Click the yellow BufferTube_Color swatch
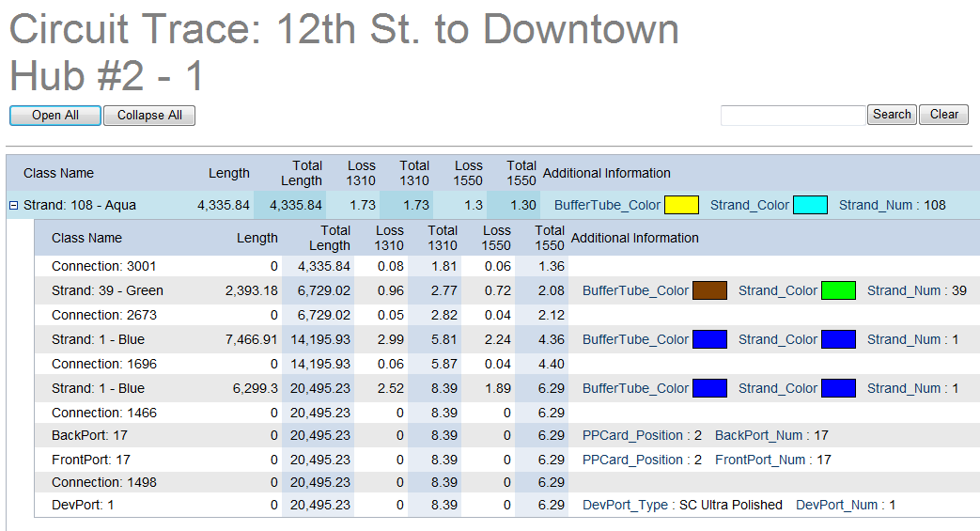This screenshot has height=531, width=980. coord(681,205)
